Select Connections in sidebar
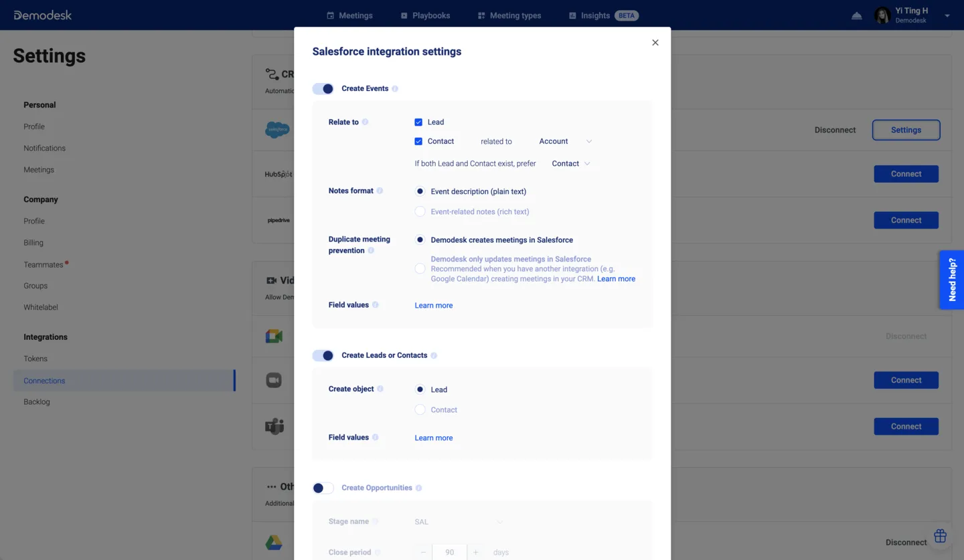 click(x=125, y=381)
